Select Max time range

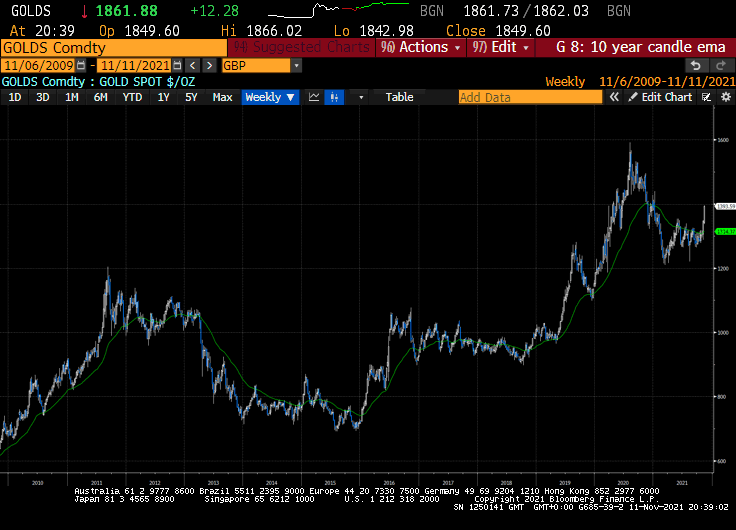tap(222, 97)
